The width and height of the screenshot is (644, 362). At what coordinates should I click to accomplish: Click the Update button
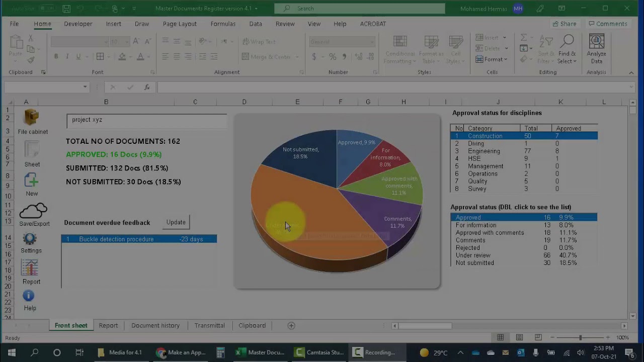(176, 222)
